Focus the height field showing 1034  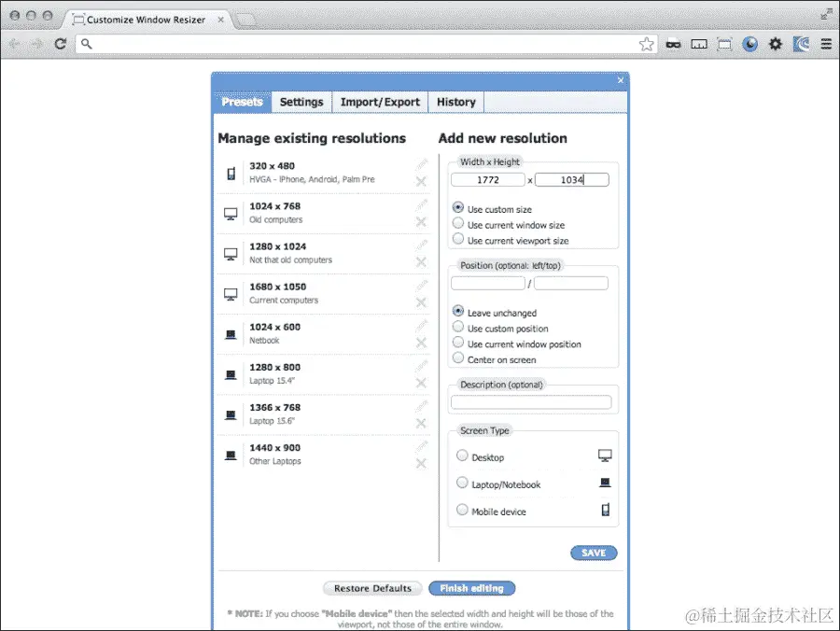click(x=572, y=180)
